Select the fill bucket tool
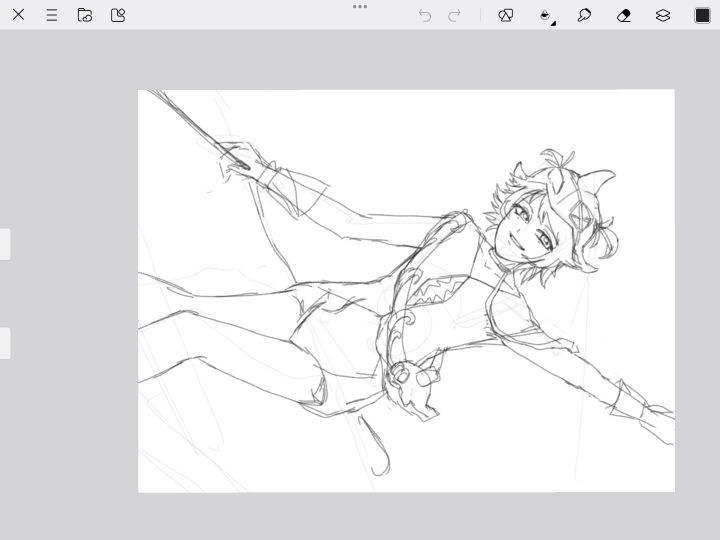 545,16
